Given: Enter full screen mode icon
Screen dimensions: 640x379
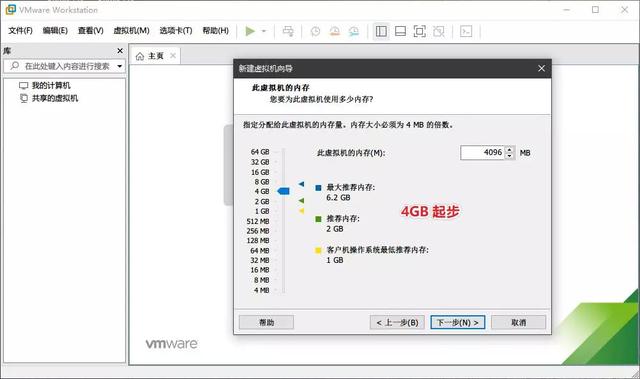Looking at the screenshot, I should [420, 31].
